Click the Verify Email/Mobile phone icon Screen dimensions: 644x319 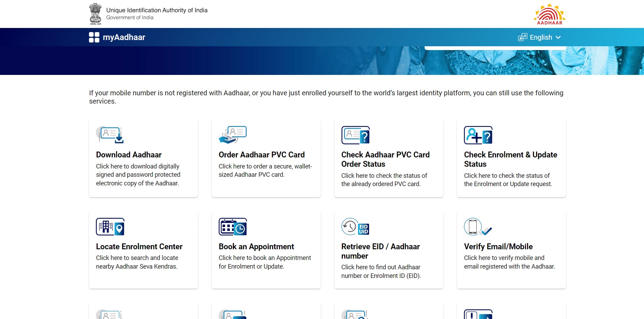coord(478,227)
